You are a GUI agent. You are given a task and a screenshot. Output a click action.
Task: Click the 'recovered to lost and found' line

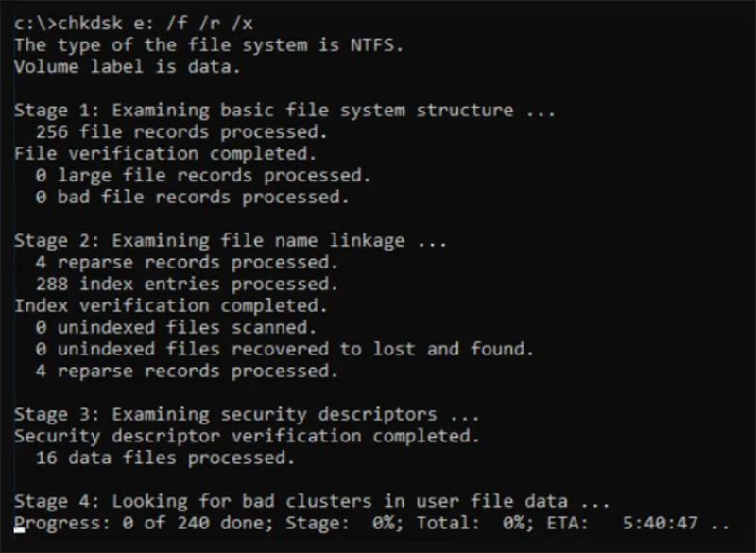point(285,349)
